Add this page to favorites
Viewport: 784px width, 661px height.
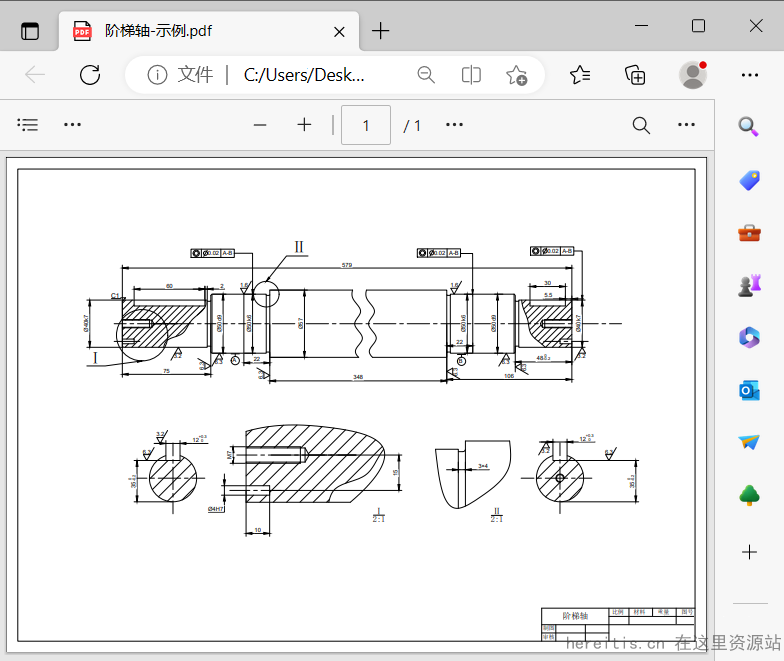tap(516, 75)
